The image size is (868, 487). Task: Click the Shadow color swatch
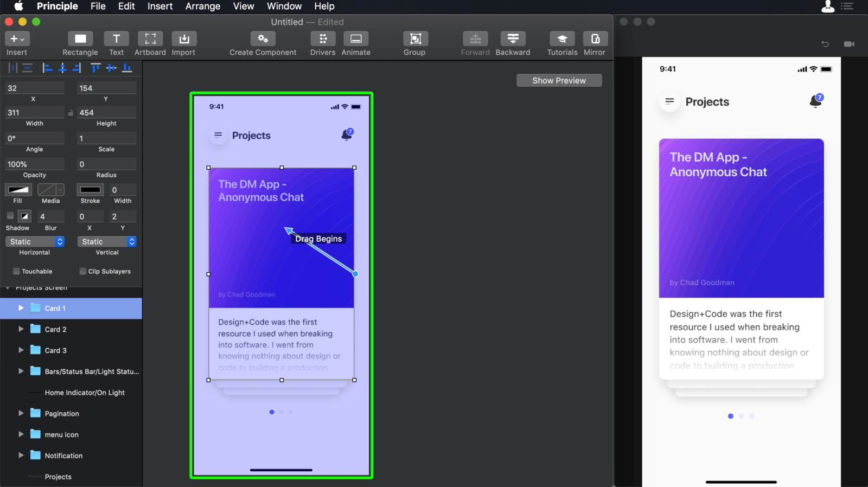(24, 216)
